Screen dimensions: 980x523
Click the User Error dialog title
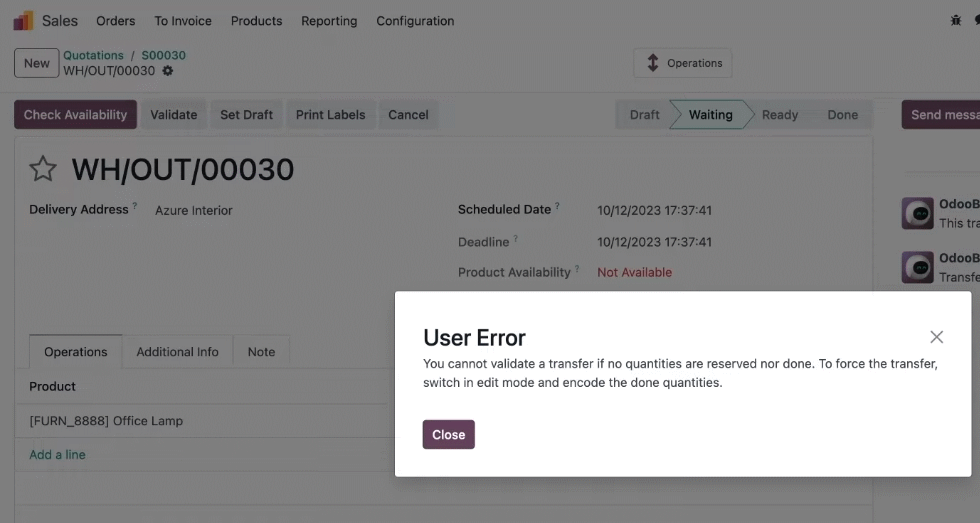tap(474, 337)
